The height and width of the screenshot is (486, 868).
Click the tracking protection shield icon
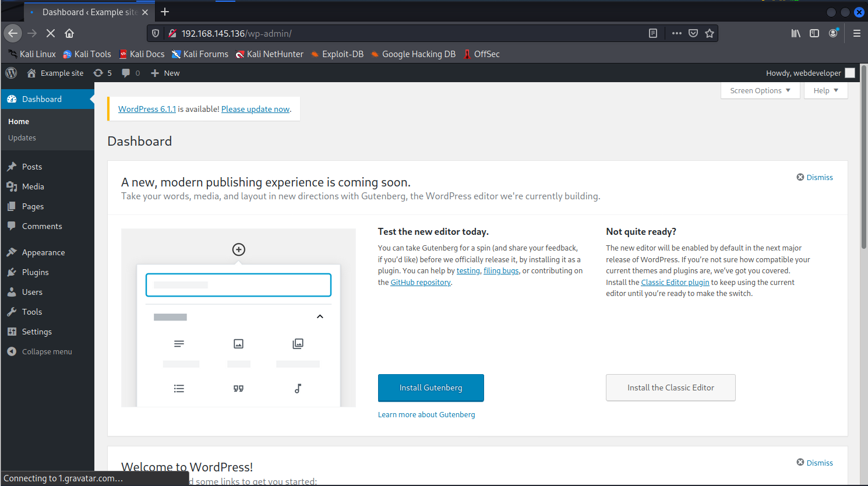[156, 33]
